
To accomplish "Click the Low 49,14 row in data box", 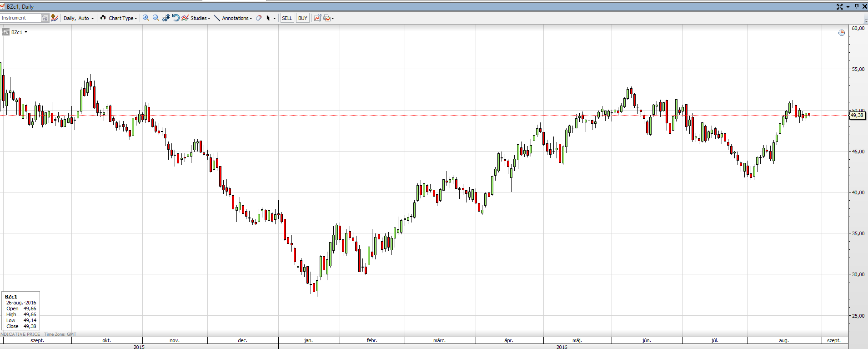I will tap(21, 320).
